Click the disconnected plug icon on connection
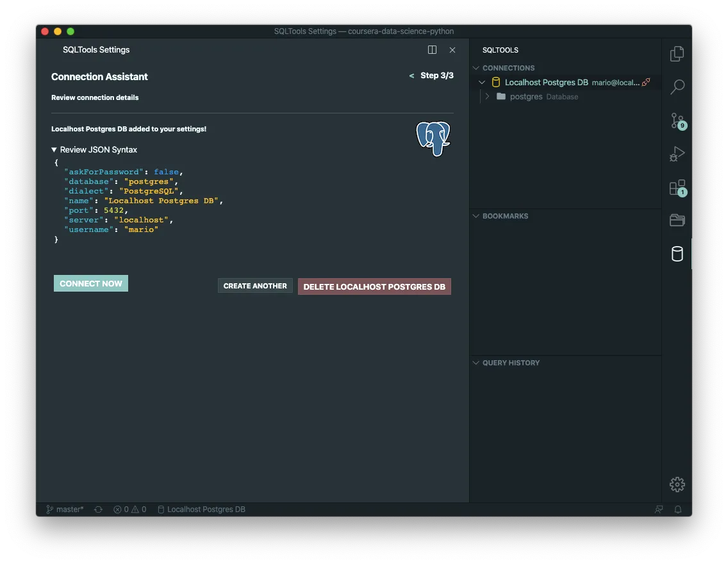This screenshot has width=728, height=564. click(646, 82)
